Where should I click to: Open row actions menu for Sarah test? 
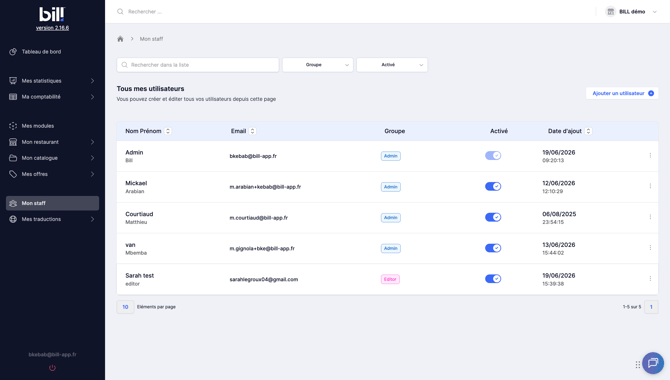[x=650, y=279]
